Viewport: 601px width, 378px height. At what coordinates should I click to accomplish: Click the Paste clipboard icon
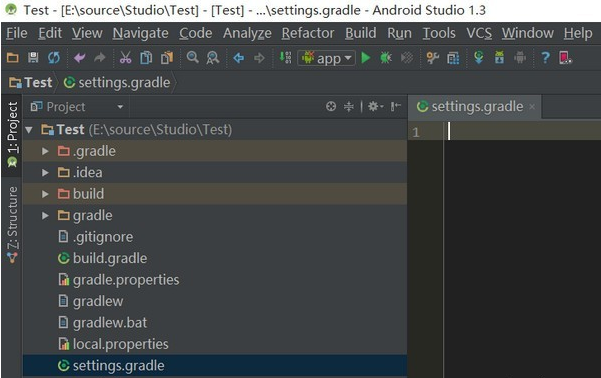(167, 58)
